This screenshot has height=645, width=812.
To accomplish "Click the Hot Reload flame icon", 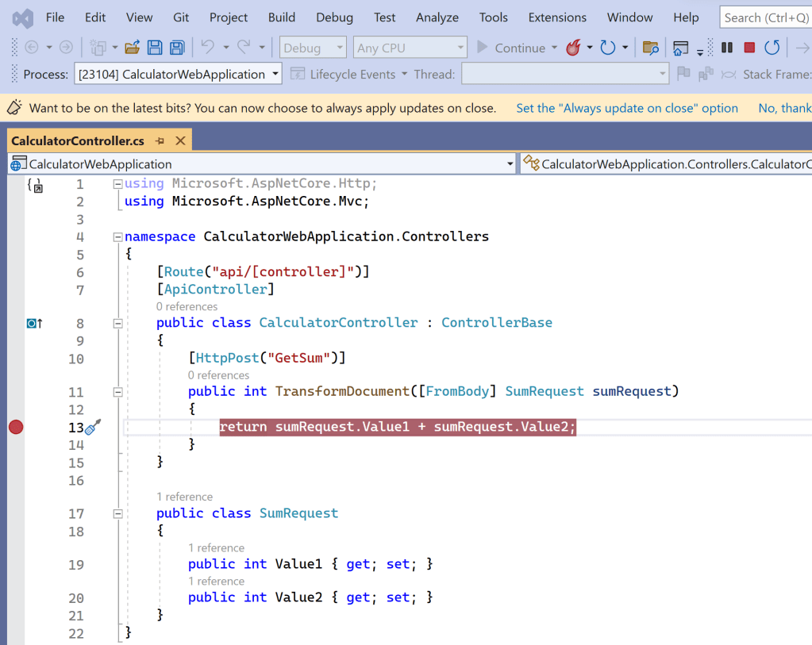I will click(573, 48).
